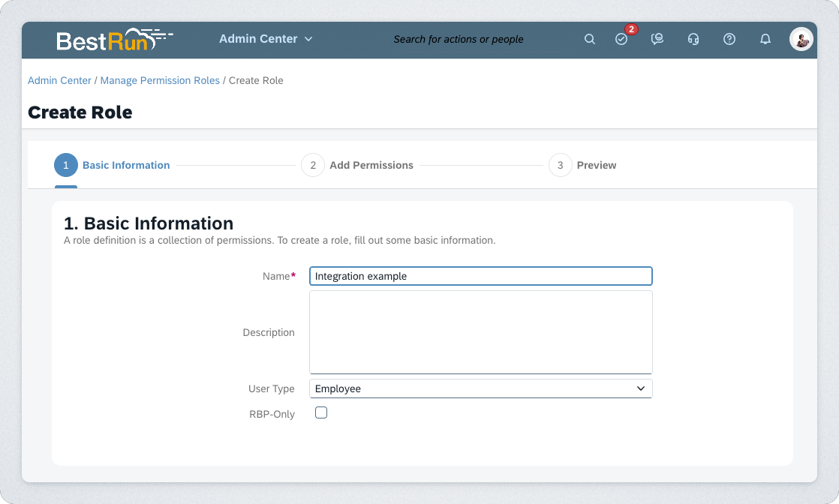Enable the RBP-Only checkbox
The height and width of the screenshot is (504, 839).
click(321, 412)
